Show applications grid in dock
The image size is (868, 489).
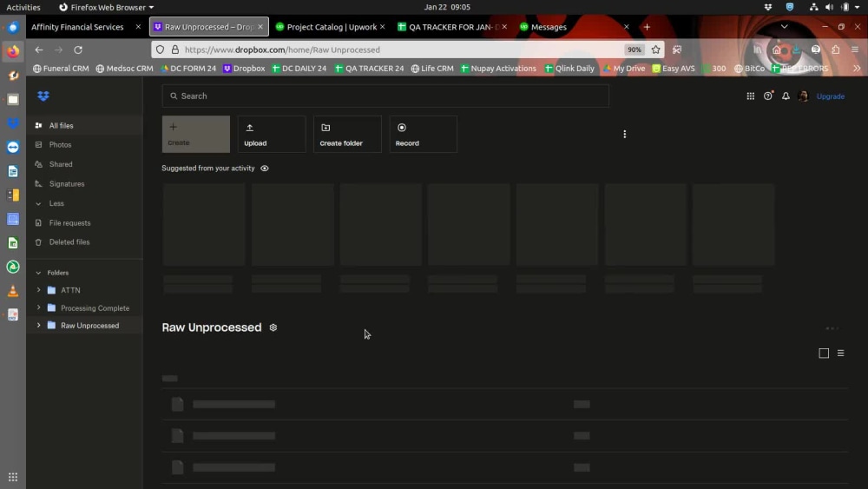pos(13,477)
